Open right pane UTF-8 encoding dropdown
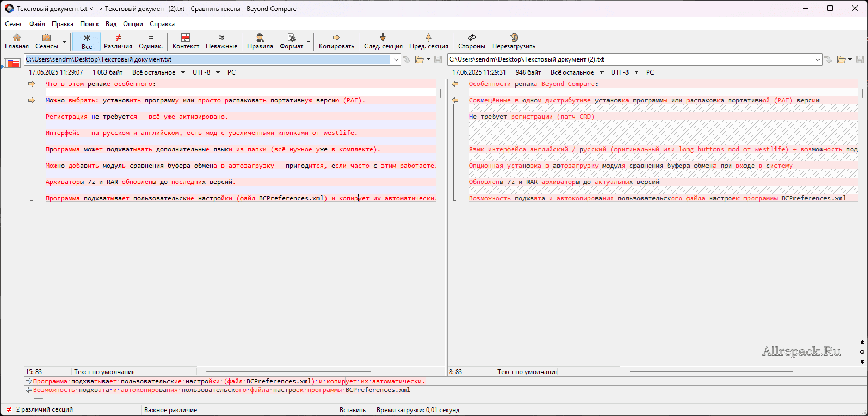 pos(625,72)
